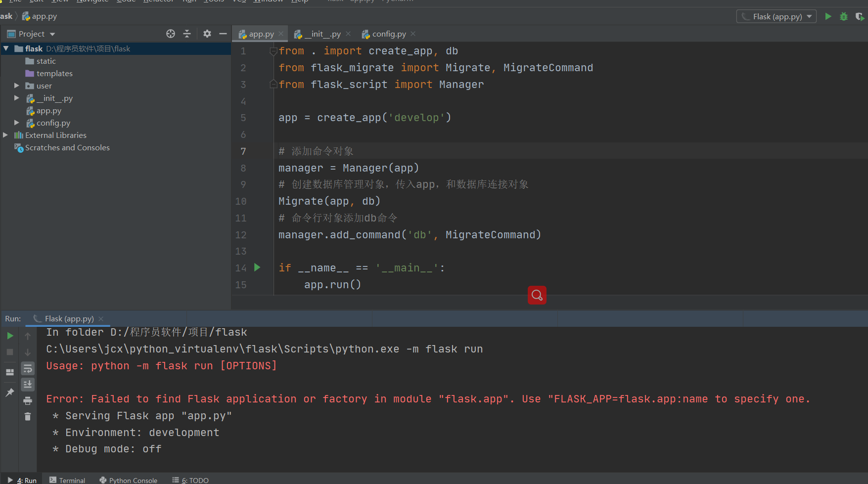Select app.py in the project tree

point(44,111)
